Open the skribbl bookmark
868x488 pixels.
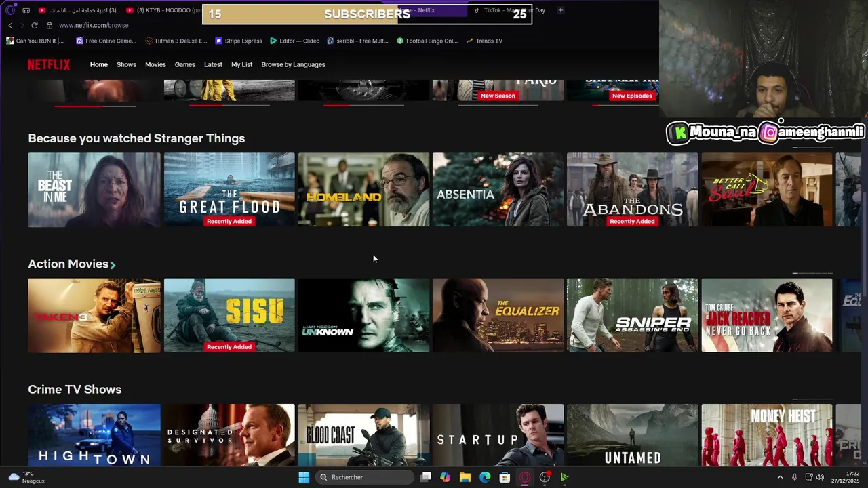click(357, 41)
